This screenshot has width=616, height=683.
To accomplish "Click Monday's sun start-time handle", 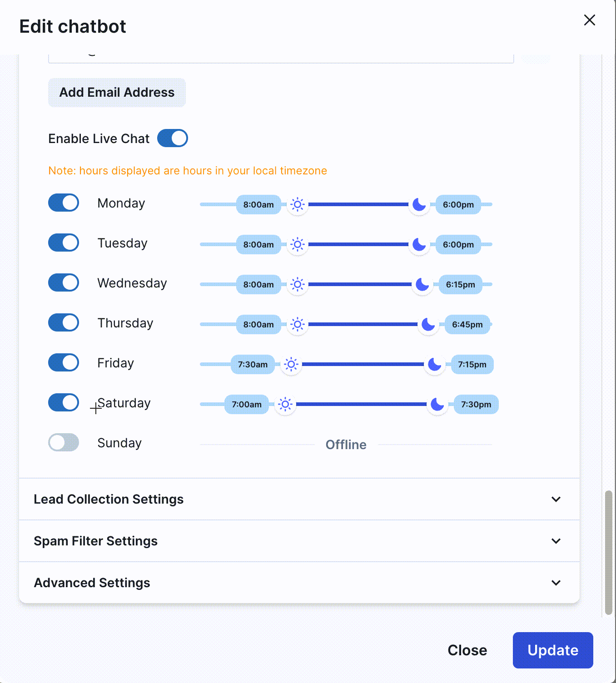I will (298, 205).
